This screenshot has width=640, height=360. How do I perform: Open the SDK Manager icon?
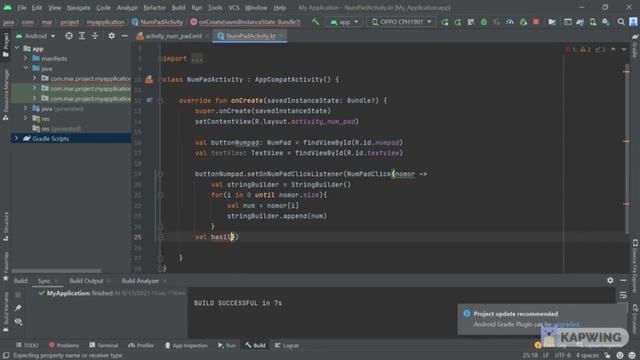[x=606, y=22]
